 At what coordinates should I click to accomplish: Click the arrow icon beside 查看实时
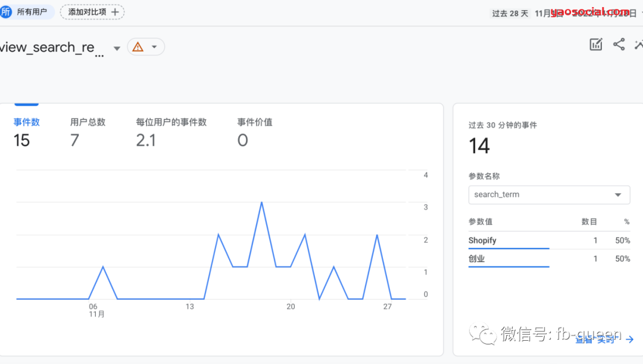pos(629,339)
